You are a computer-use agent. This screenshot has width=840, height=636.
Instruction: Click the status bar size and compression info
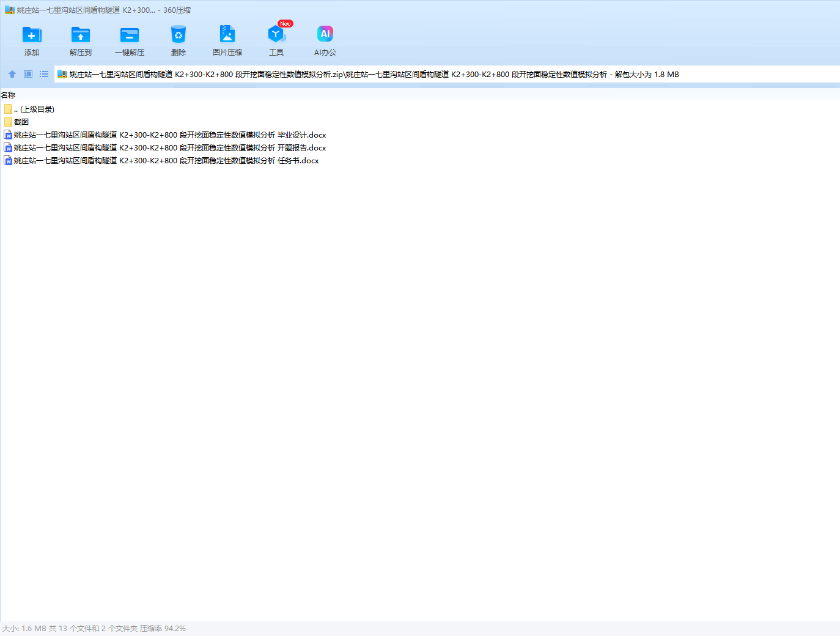pos(94,629)
